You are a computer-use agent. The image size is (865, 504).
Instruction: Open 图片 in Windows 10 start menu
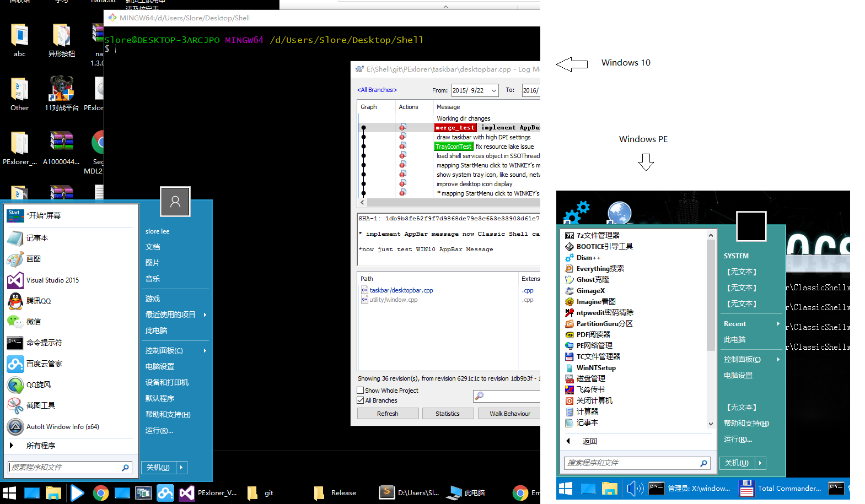point(153,263)
